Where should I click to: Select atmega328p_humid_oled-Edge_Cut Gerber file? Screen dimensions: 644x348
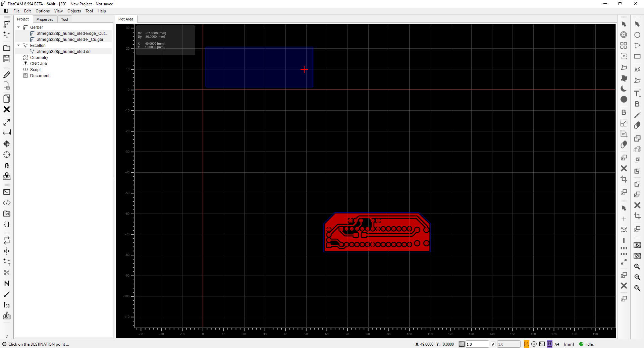[72, 33]
